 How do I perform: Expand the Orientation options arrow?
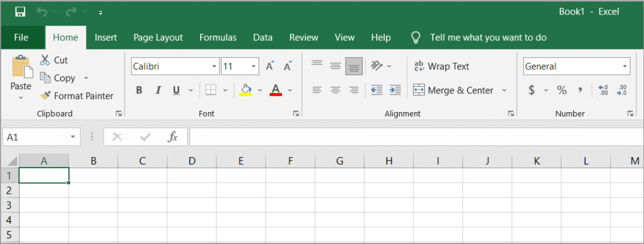390,66
